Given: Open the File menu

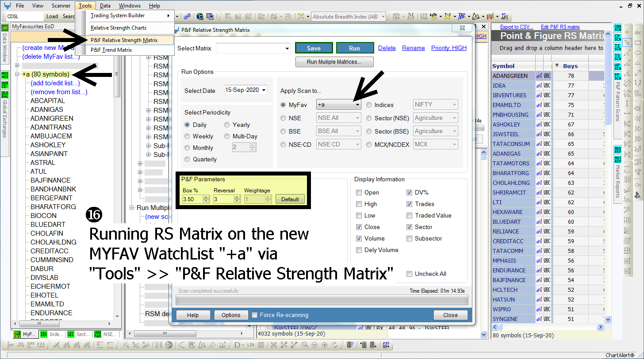Looking at the screenshot, I should (20, 6).
